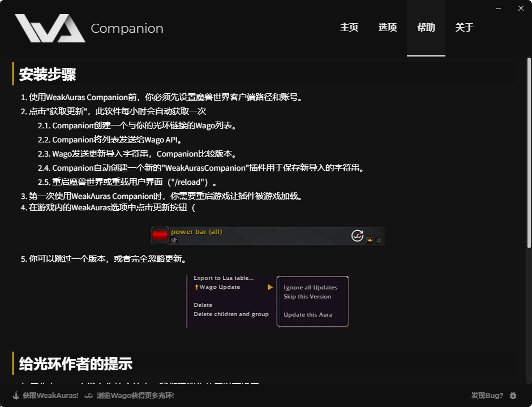Click the download icon before 获取WeakAuras
The height and width of the screenshot is (407, 532).
point(15,396)
